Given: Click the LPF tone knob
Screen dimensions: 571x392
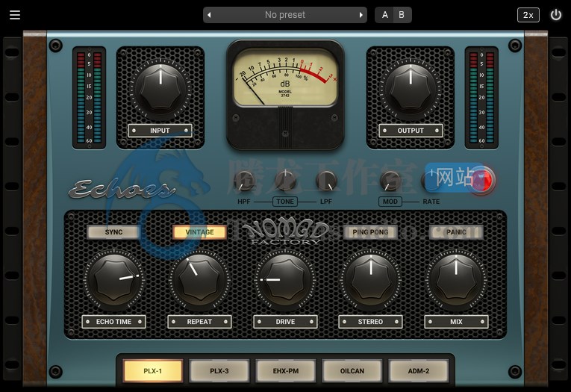Looking at the screenshot, I should pos(326,181).
